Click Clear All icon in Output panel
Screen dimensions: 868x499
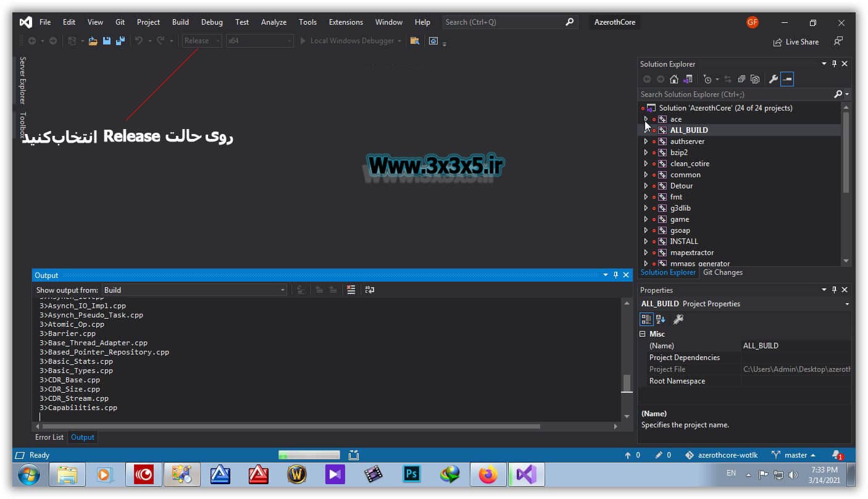[351, 290]
